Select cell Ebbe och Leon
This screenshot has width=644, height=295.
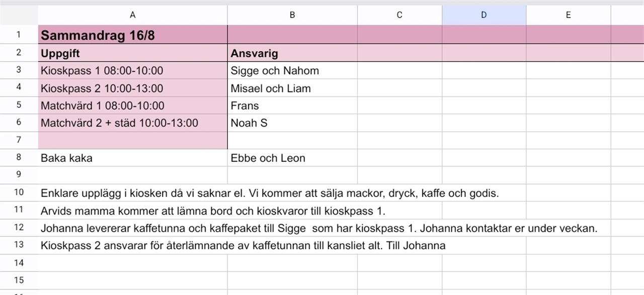click(x=292, y=158)
